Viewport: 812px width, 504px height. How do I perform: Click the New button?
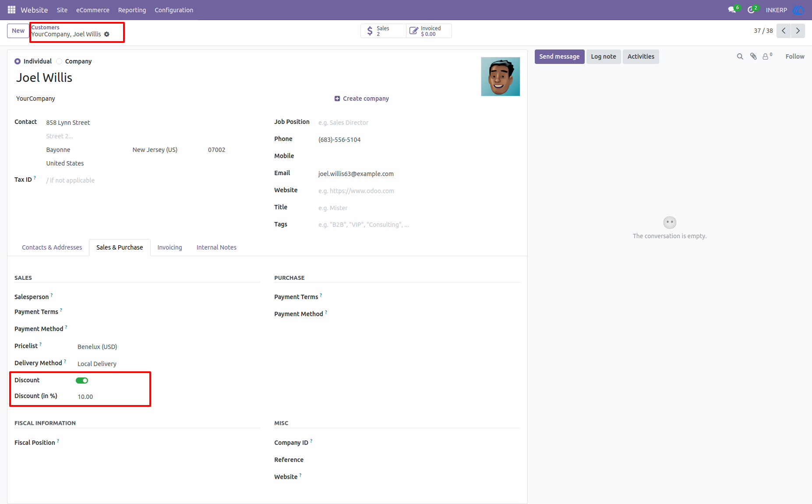(18, 31)
